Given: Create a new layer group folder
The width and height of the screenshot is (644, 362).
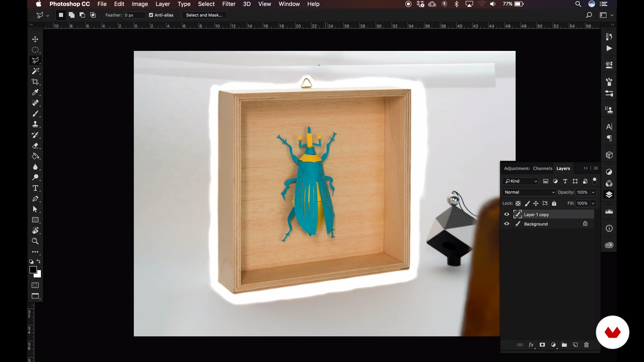Looking at the screenshot, I should [x=564, y=345].
